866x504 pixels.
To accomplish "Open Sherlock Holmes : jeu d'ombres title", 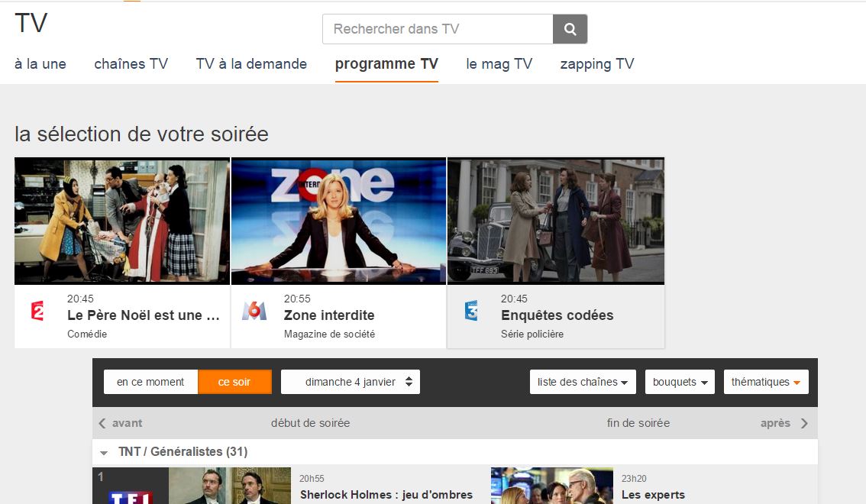I will pyautogui.click(x=386, y=495).
